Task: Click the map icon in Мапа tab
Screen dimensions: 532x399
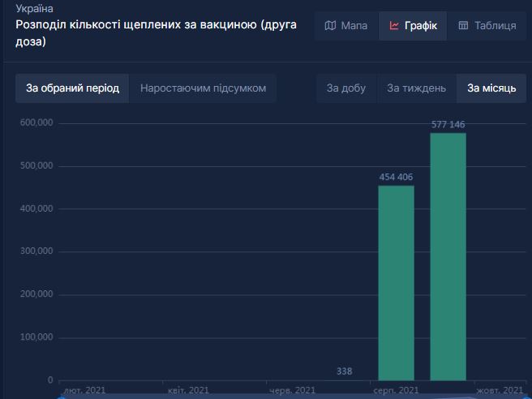Action: [330, 26]
